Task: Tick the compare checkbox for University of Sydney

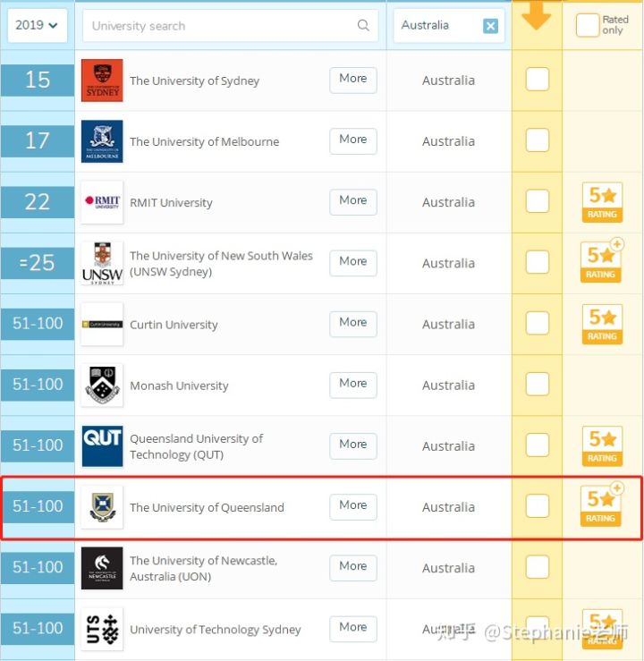Action: coord(538,80)
